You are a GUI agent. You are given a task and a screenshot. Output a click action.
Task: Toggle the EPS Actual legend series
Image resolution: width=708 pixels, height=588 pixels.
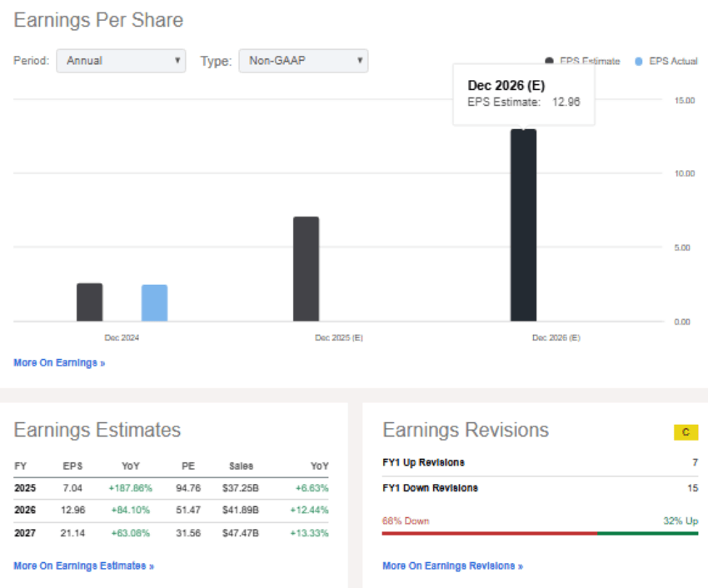666,62
